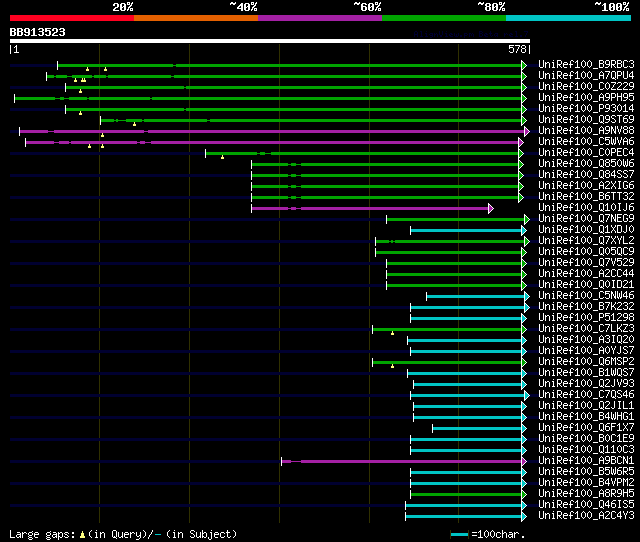Open the UniRef100_A7QPU4 hit label
This screenshot has width=640, height=542.
pos(586,76)
